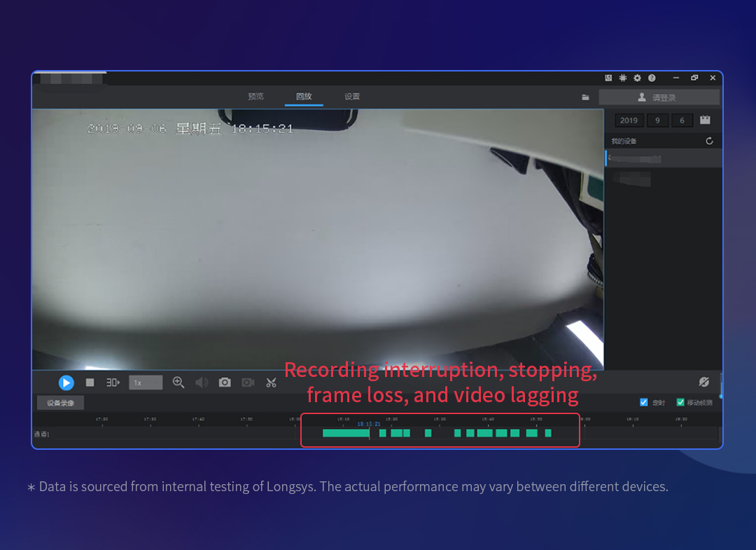Viewport: 756px width, 550px height.
Task: Click the chip icon in title bar
Action: point(623,78)
